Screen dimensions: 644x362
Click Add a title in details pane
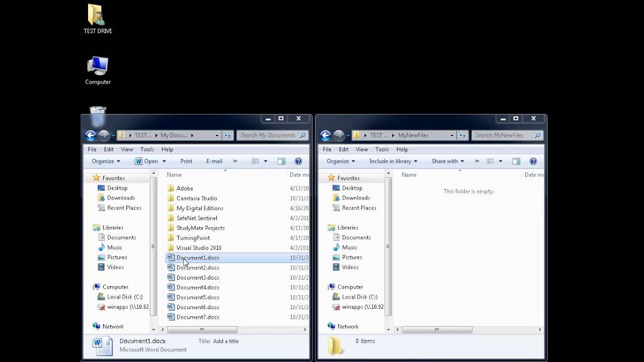point(225,341)
